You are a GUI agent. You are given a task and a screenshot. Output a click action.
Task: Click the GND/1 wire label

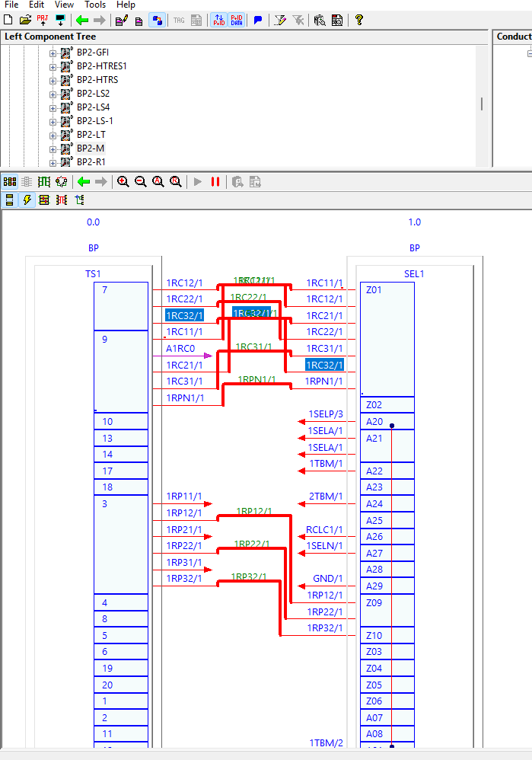pyautogui.click(x=327, y=578)
